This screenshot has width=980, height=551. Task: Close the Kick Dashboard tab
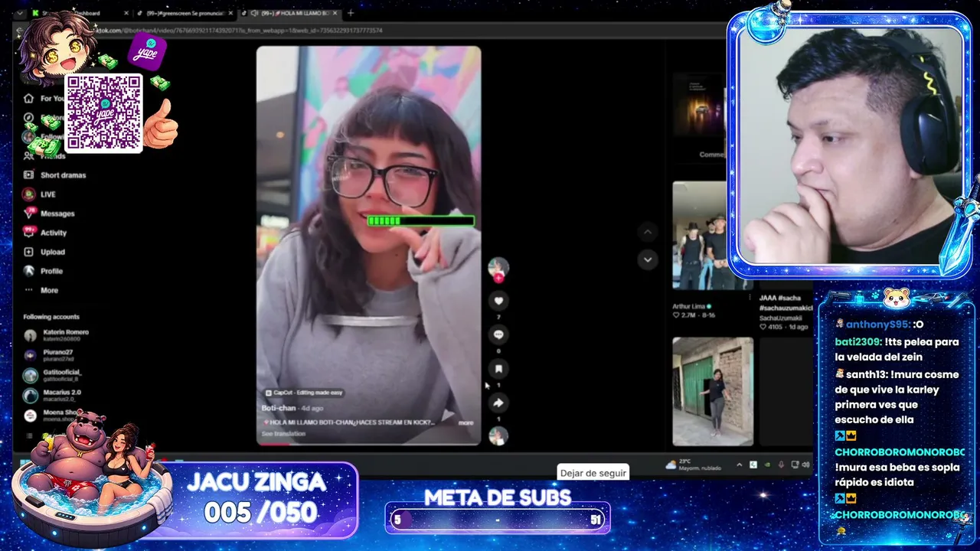[x=126, y=13]
